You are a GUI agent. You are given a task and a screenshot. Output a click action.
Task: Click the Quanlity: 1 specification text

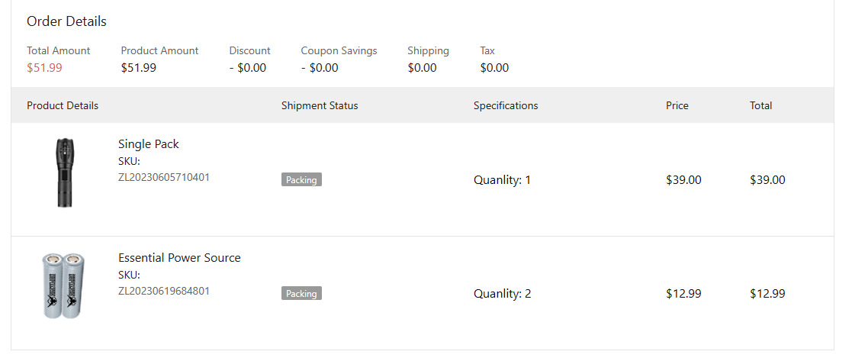(x=502, y=180)
